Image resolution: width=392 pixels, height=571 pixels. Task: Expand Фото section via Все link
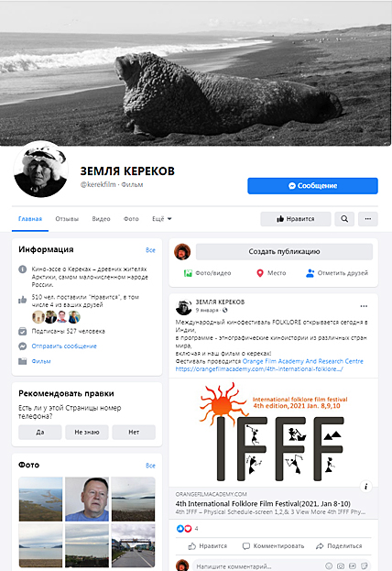tap(150, 466)
